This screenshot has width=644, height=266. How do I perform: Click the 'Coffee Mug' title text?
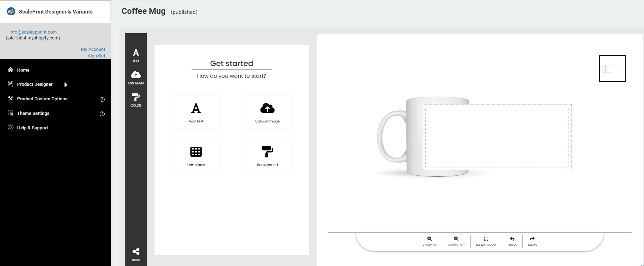tap(143, 11)
